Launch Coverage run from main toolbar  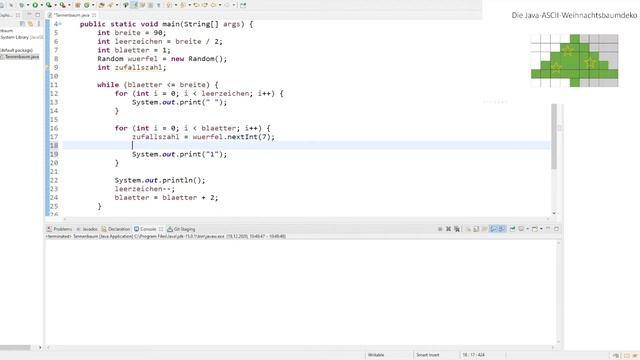click(x=49, y=5)
